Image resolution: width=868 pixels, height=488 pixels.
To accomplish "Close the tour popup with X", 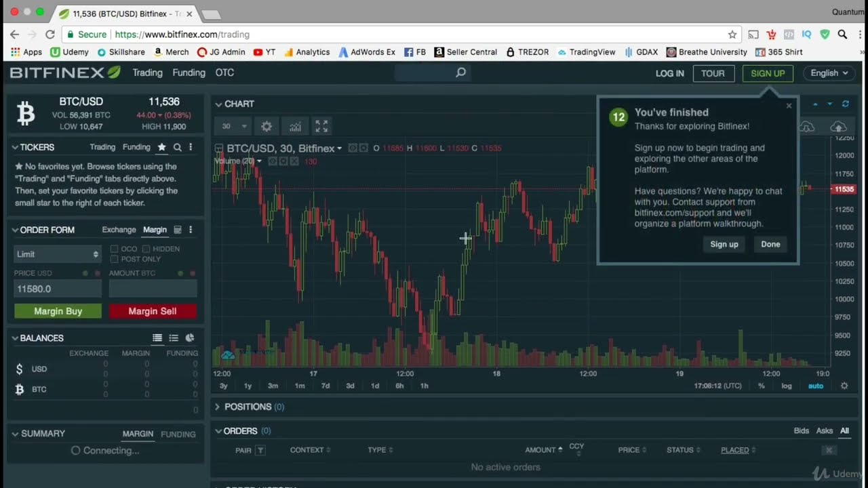I will pos(789,106).
